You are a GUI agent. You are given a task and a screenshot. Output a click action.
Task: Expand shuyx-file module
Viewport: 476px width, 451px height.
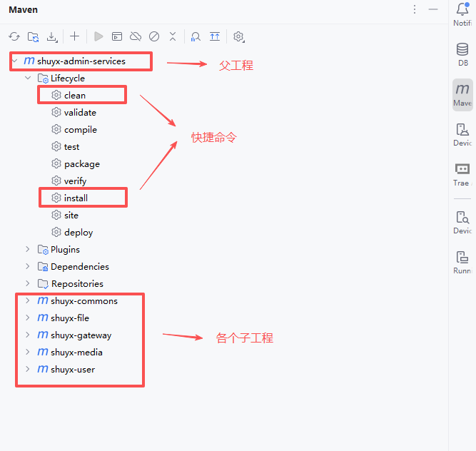click(28, 318)
